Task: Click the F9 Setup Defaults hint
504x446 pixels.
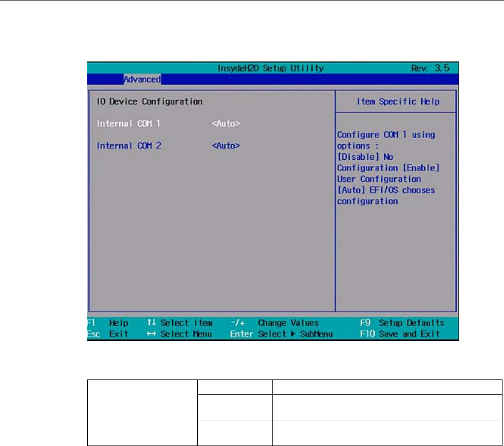Action: 402,323
